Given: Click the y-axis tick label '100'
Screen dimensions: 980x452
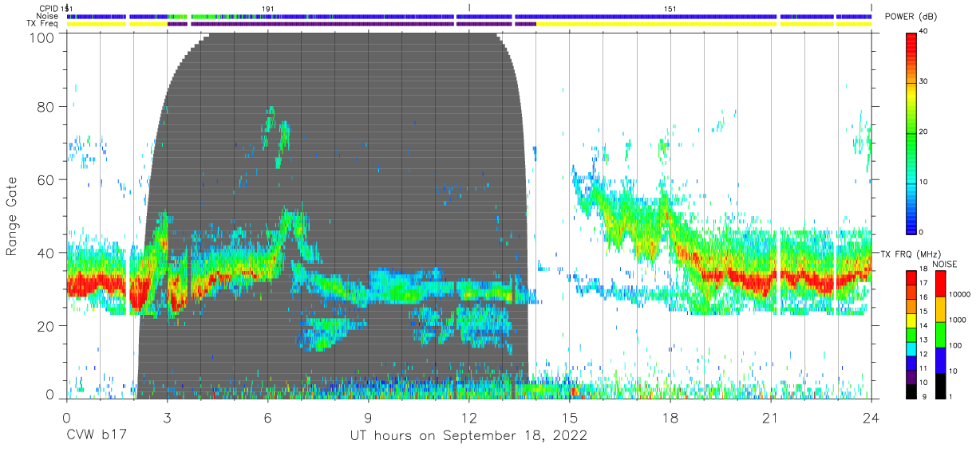Looking at the screenshot, I should (x=41, y=37).
